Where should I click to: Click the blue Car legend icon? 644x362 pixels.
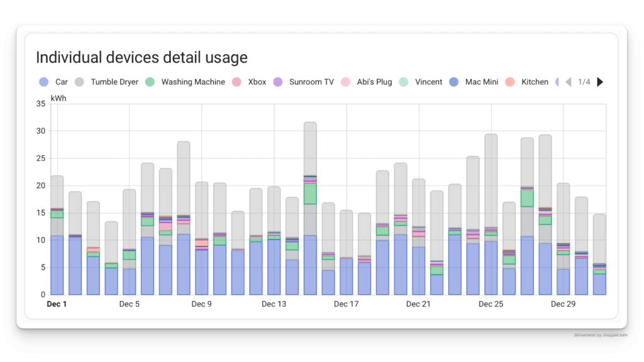tap(43, 82)
